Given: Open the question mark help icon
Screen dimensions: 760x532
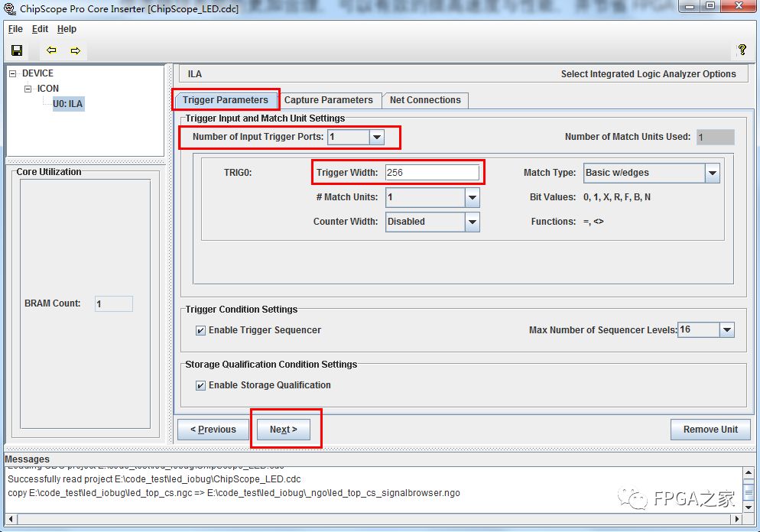Looking at the screenshot, I should pos(742,50).
